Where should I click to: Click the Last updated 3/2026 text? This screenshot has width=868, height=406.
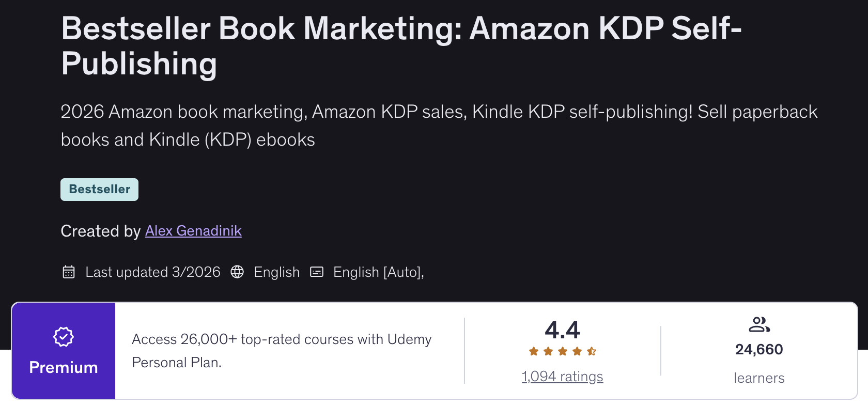(153, 272)
